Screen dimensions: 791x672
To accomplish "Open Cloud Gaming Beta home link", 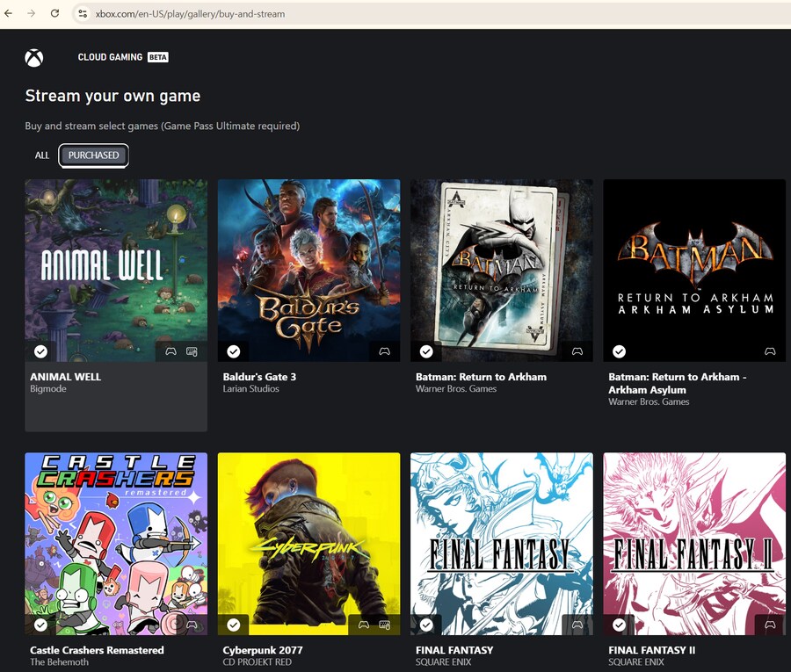I will click(x=123, y=57).
